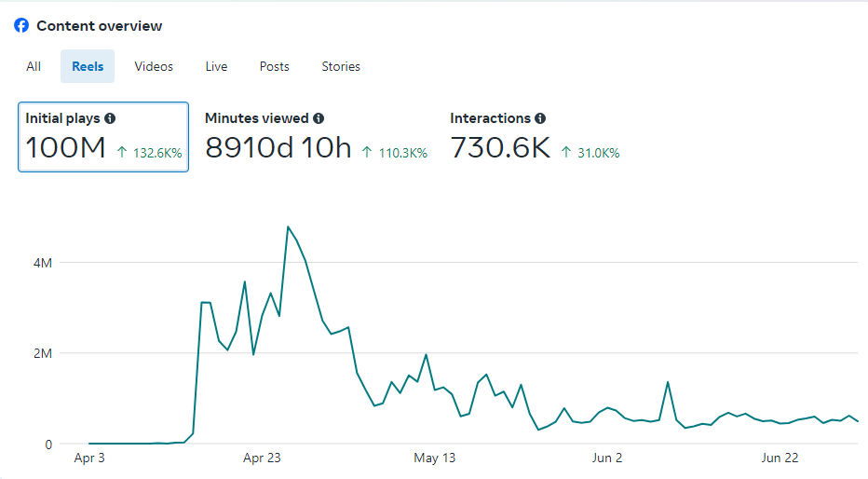Switch to the Posts tab

[274, 66]
